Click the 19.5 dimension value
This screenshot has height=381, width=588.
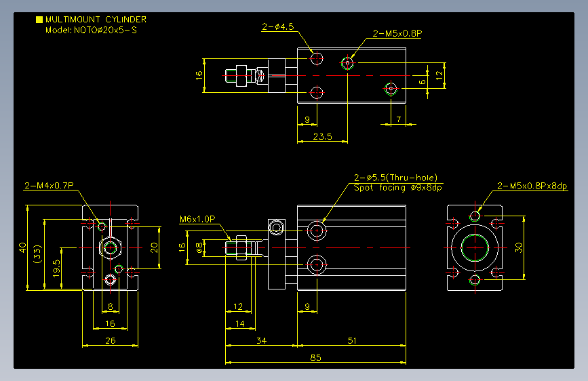pos(56,268)
